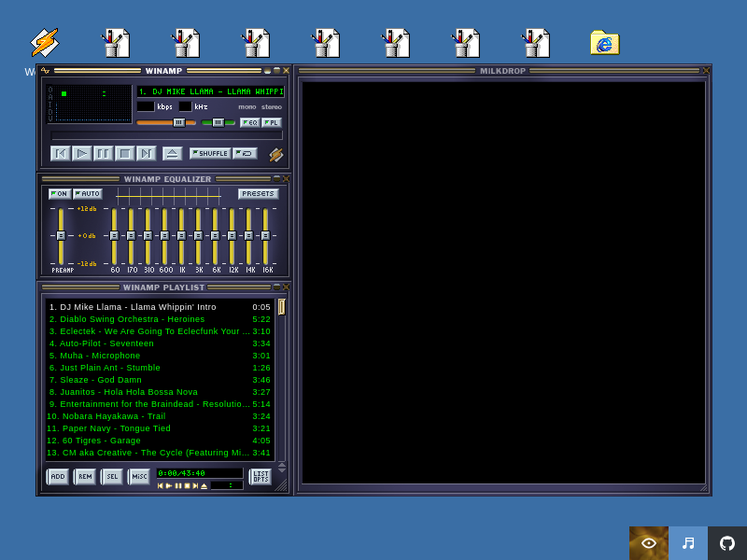Screen dimensions: 747x560
Task: Go to the previous track
Action: [61, 153]
